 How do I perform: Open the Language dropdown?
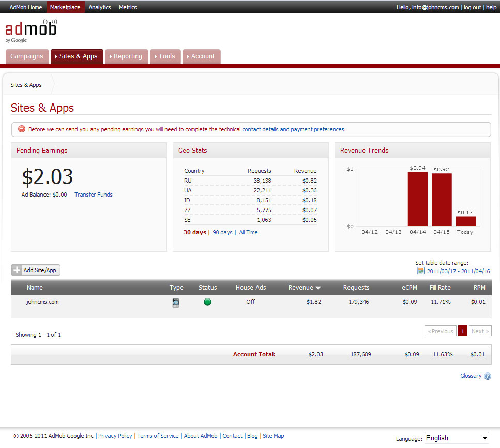[x=457, y=438]
